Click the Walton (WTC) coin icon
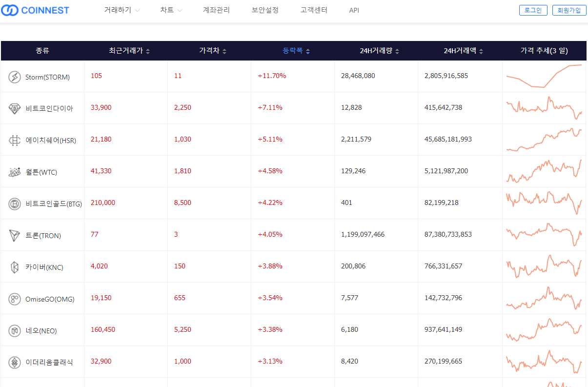Image resolution: width=588 pixels, height=387 pixels. (15, 172)
